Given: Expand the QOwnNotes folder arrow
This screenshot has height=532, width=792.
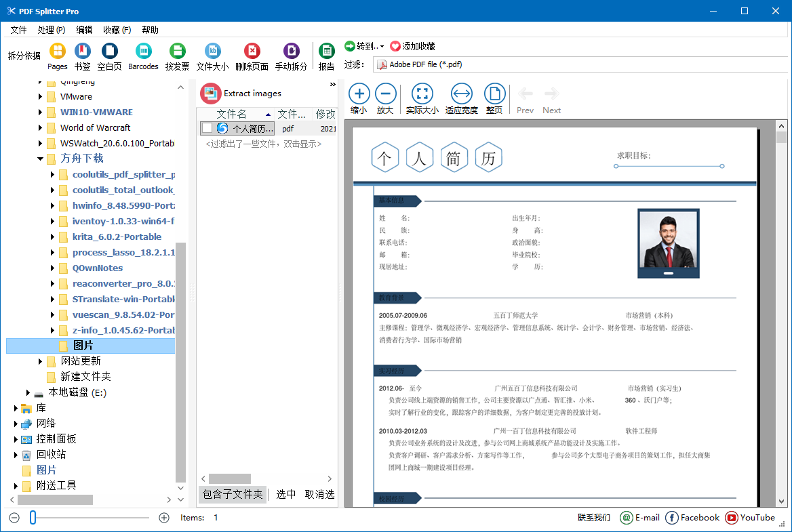Looking at the screenshot, I should point(52,268).
